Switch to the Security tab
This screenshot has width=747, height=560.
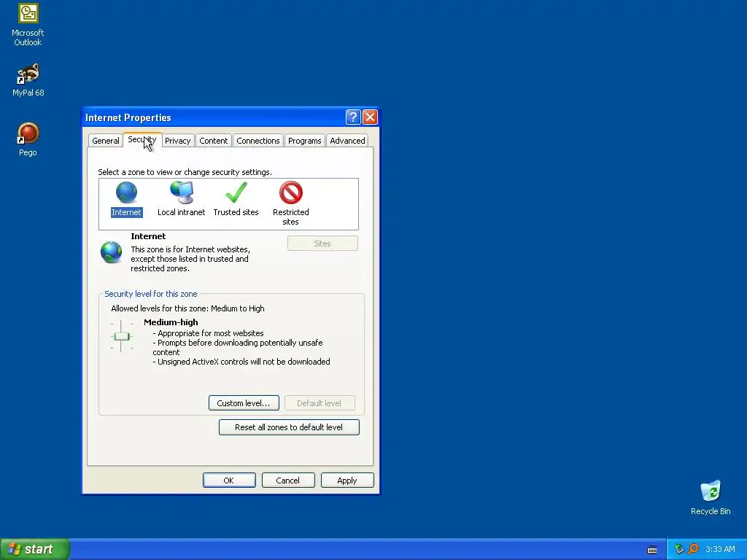pyautogui.click(x=142, y=139)
